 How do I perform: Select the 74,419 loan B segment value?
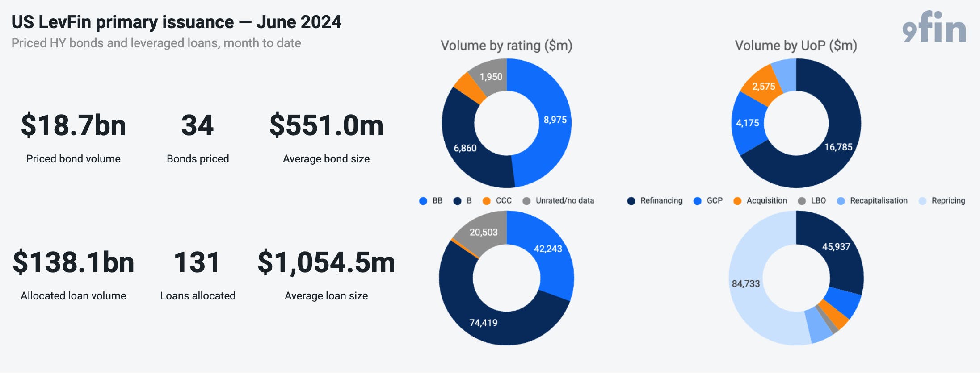483,323
